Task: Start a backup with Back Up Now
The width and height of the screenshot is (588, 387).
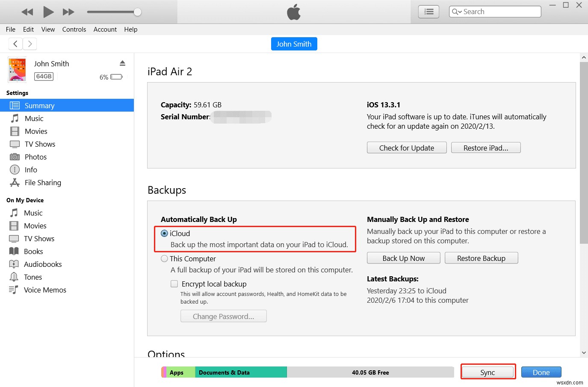Action: point(403,258)
